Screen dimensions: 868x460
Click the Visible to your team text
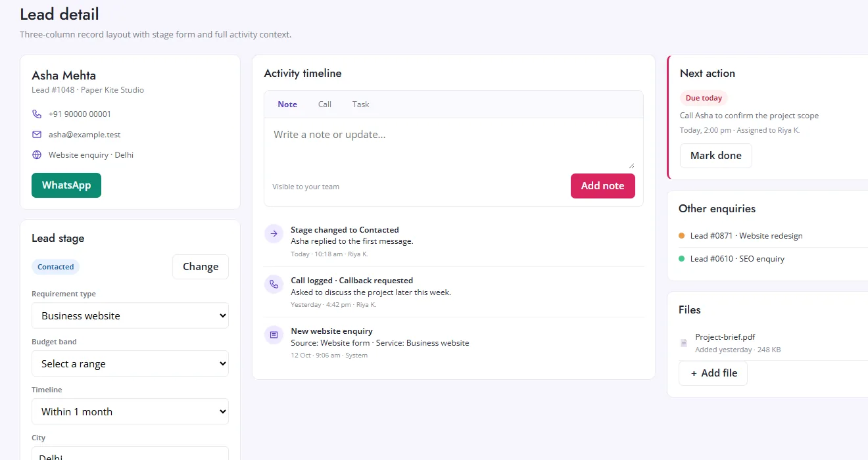pos(306,187)
